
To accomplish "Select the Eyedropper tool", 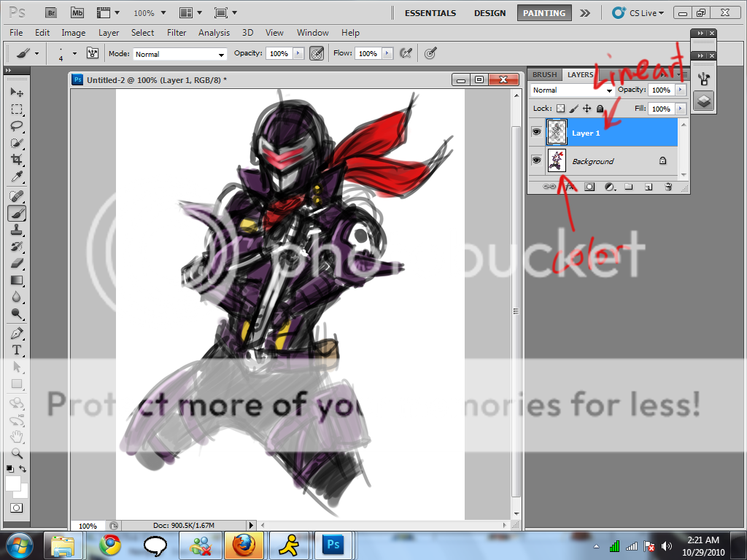I will point(16,177).
